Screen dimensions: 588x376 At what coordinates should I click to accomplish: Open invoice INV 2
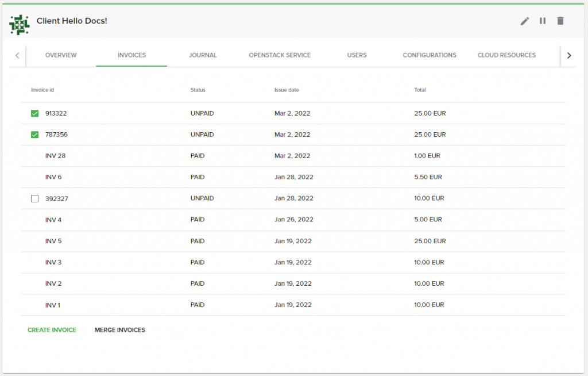coord(53,283)
